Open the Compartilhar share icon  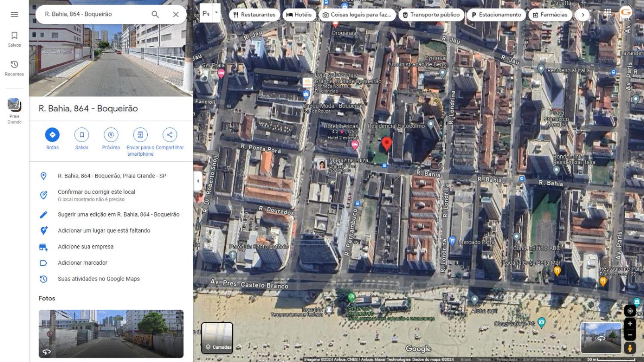170,135
